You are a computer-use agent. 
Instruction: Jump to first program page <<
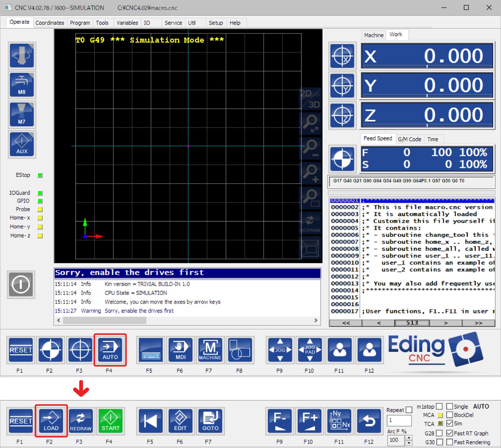tap(346, 323)
